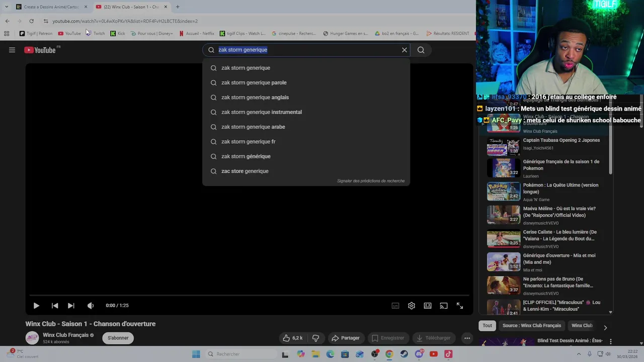
Task: Skip to the next video
Action: click(71, 306)
